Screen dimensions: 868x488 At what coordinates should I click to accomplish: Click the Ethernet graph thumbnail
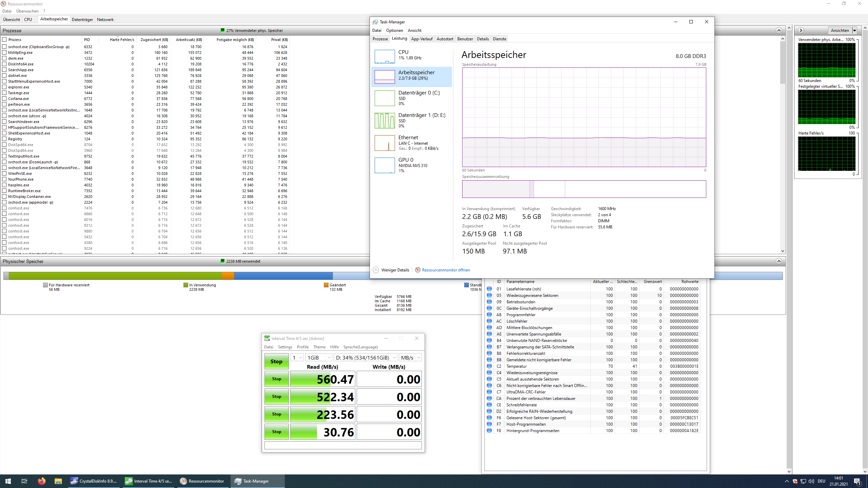coord(384,143)
